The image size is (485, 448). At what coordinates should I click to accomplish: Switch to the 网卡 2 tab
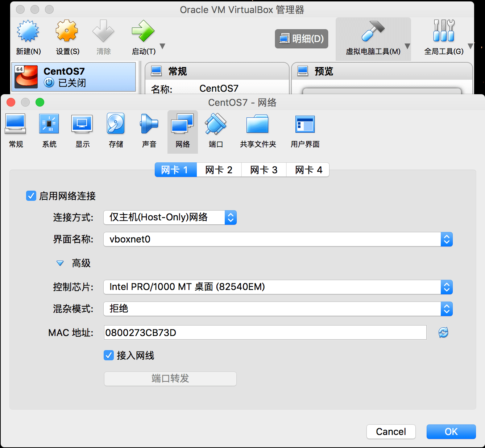[x=219, y=170]
